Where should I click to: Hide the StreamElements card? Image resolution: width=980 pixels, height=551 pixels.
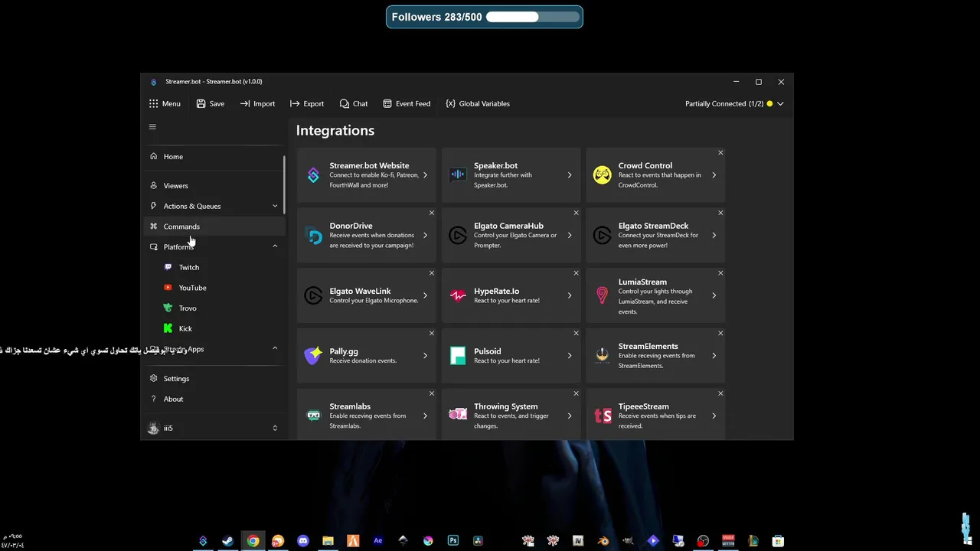point(720,333)
